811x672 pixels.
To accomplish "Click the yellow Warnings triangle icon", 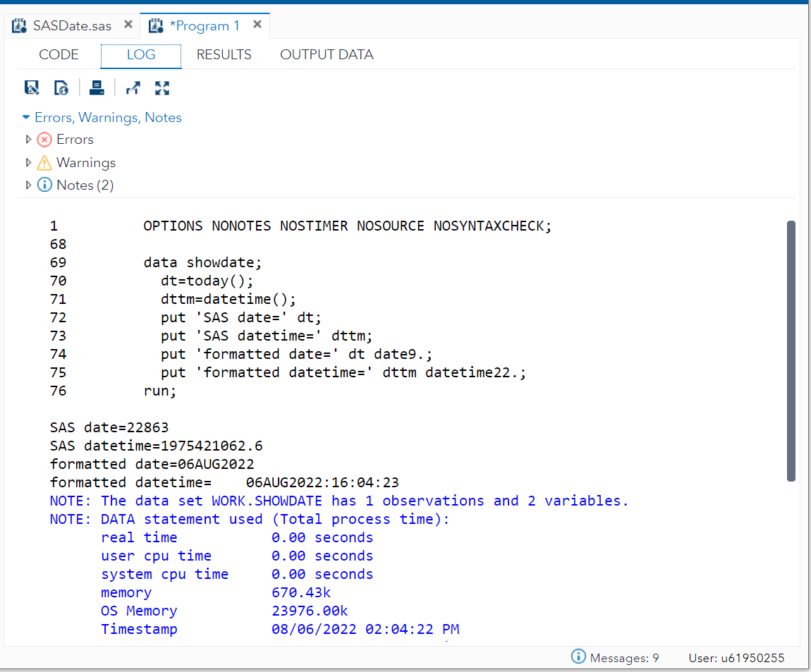I will click(x=46, y=162).
